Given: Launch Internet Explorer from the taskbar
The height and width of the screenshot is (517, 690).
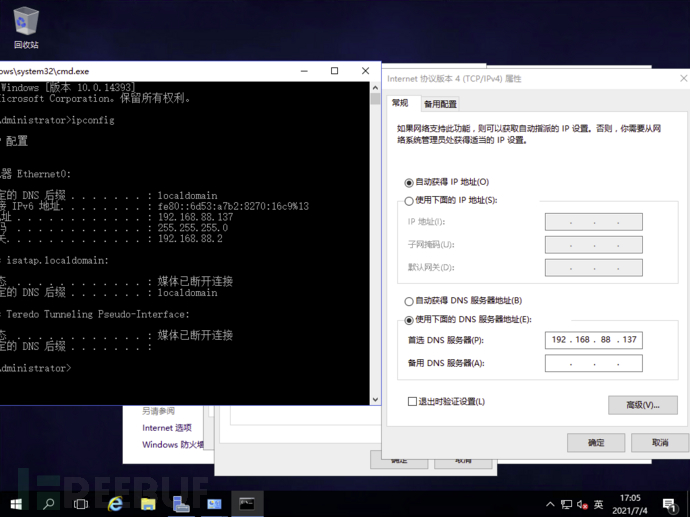Looking at the screenshot, I should (x=115, y=504).
